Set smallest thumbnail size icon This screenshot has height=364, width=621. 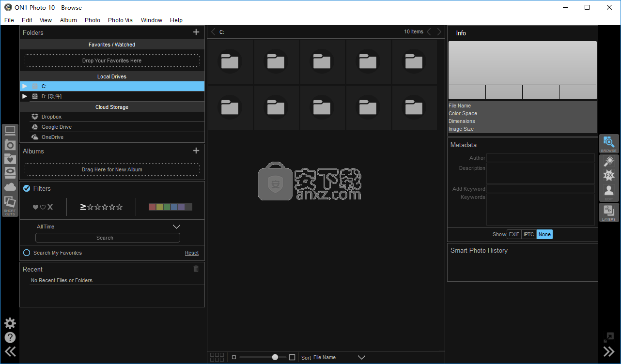234,357
